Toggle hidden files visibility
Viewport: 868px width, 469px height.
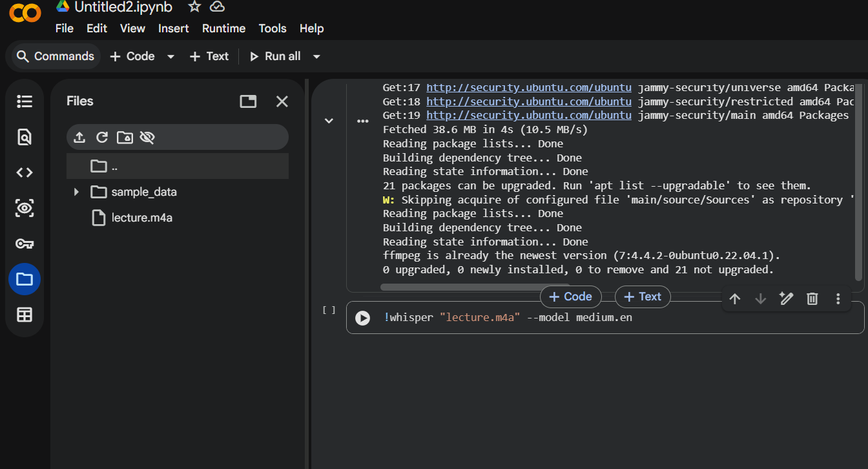click(x=149, y=137)
